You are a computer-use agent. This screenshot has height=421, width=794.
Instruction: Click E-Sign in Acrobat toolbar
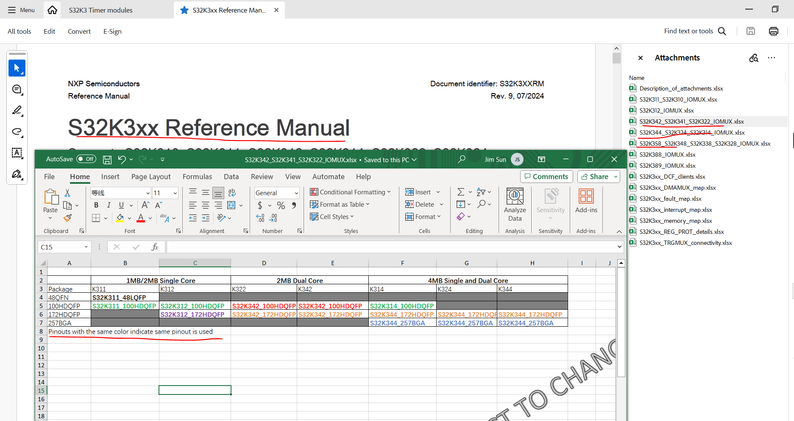112,31
